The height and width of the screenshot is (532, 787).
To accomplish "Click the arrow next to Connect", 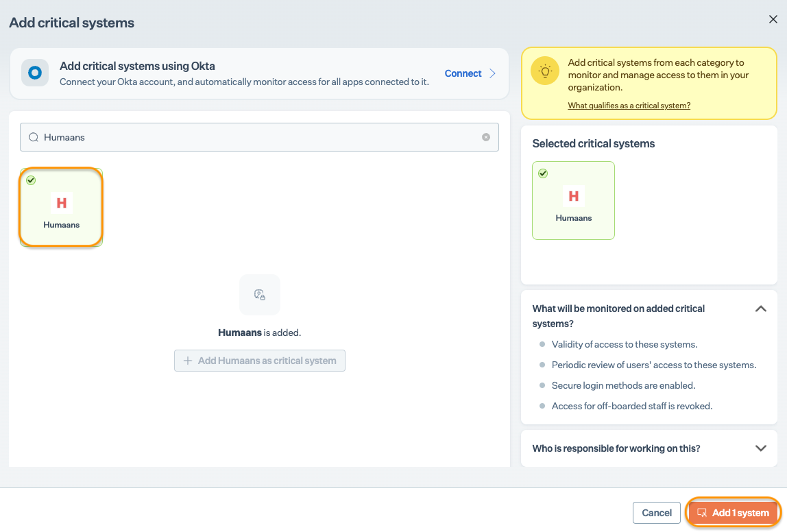I will pyautogui.click(x=492, y=73).
